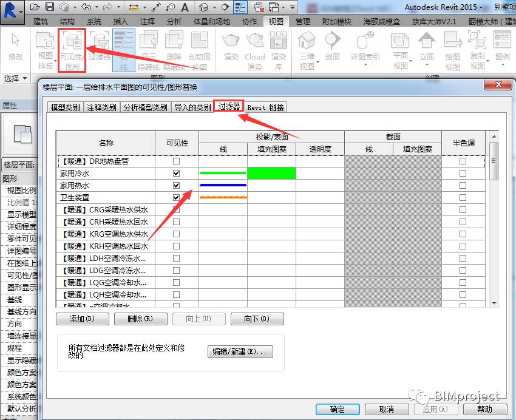Enable halftone for 卫生装置 row
Screen dimensions: 516x420
point(463,198)
